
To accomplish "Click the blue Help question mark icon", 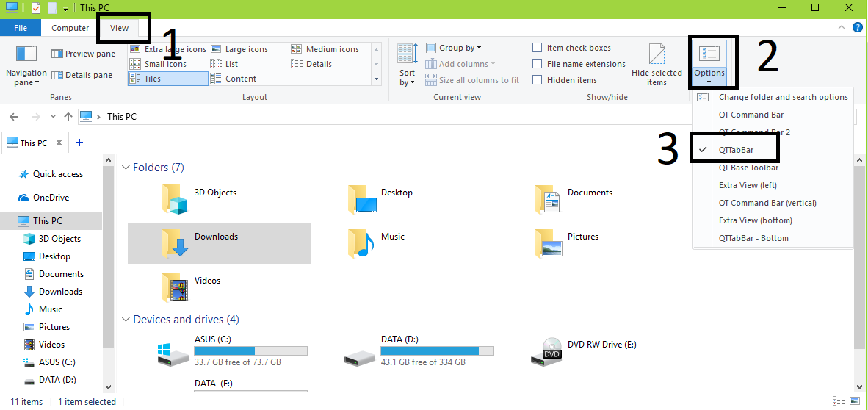I will pos(857,28).
